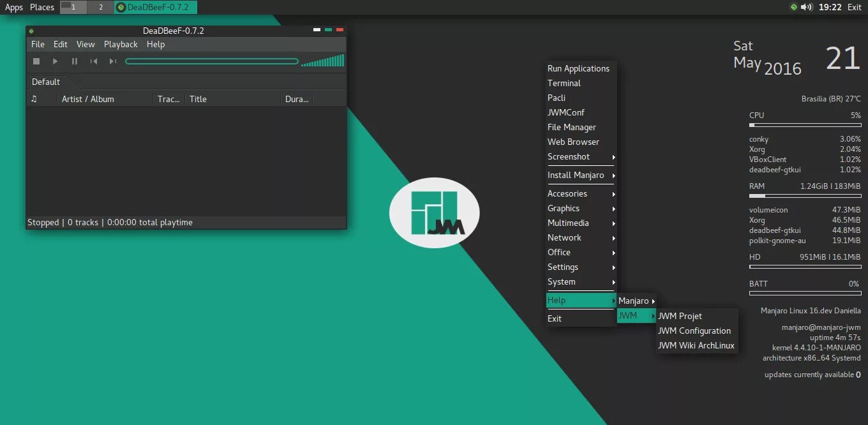This screenshot has height=425, width=868.
Task: Expand the Multimedia submenu
Action: pos(581,223)
